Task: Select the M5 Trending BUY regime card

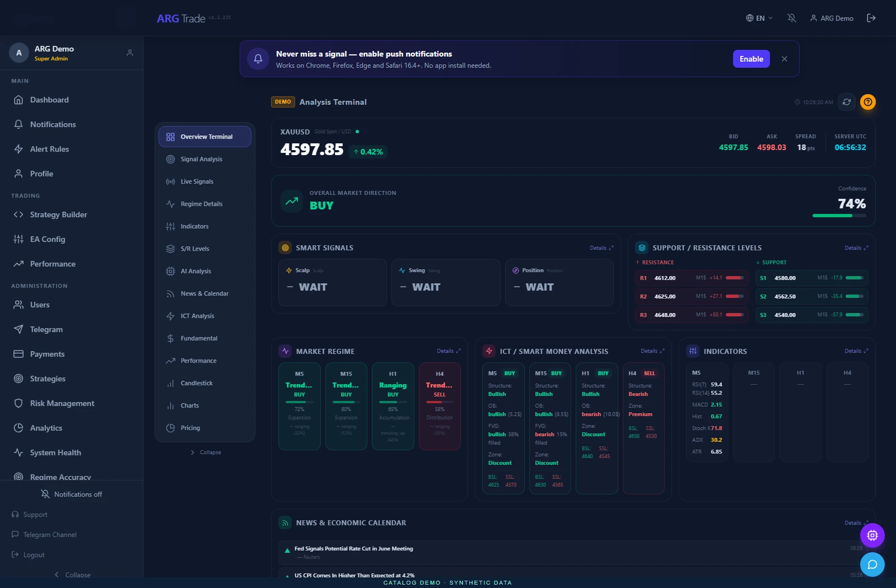Action: click(x=300, y=406)
